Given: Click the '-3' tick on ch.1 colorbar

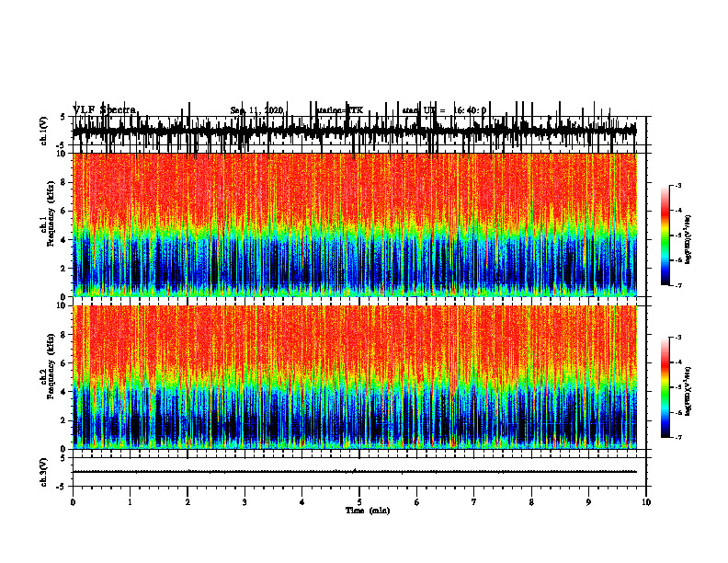Looking at the screenshot, I should click(677, 185).
